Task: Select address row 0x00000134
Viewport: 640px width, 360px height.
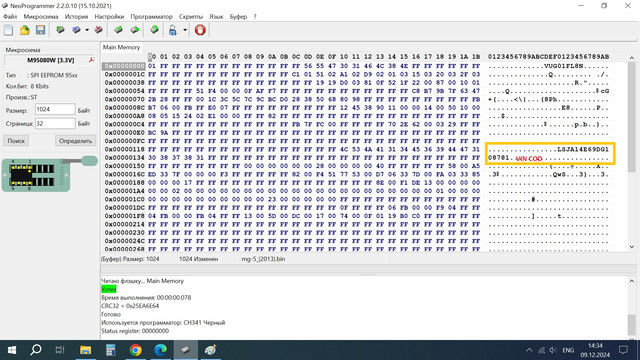Action: coord(124,158)
